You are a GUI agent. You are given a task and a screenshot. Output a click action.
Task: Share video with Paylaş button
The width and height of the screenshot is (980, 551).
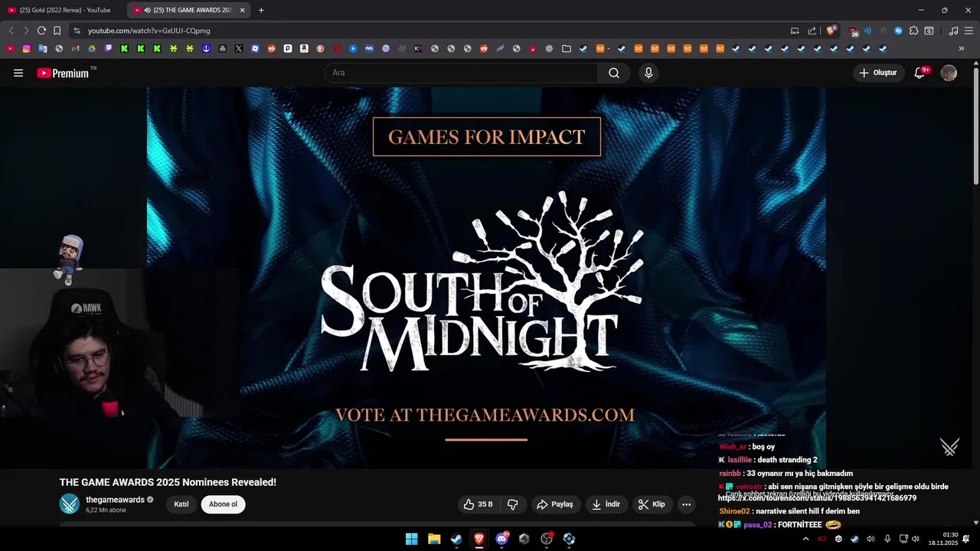click(x=555, y=504)
